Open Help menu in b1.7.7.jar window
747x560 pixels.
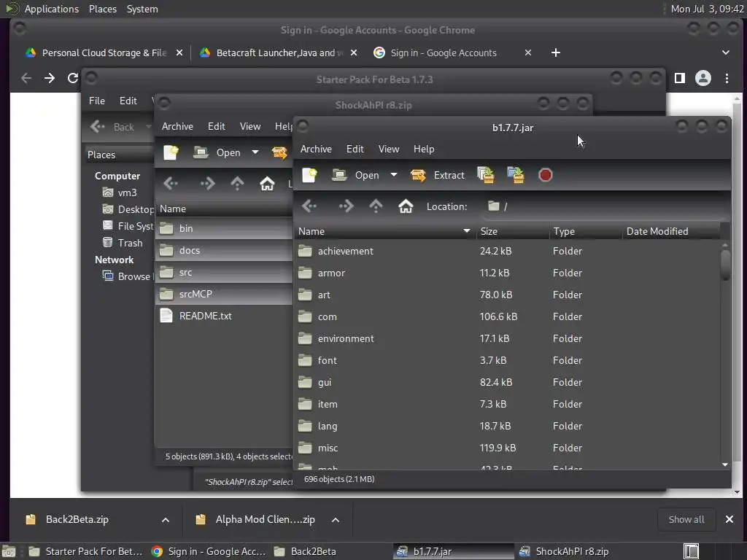pos(424,149)
